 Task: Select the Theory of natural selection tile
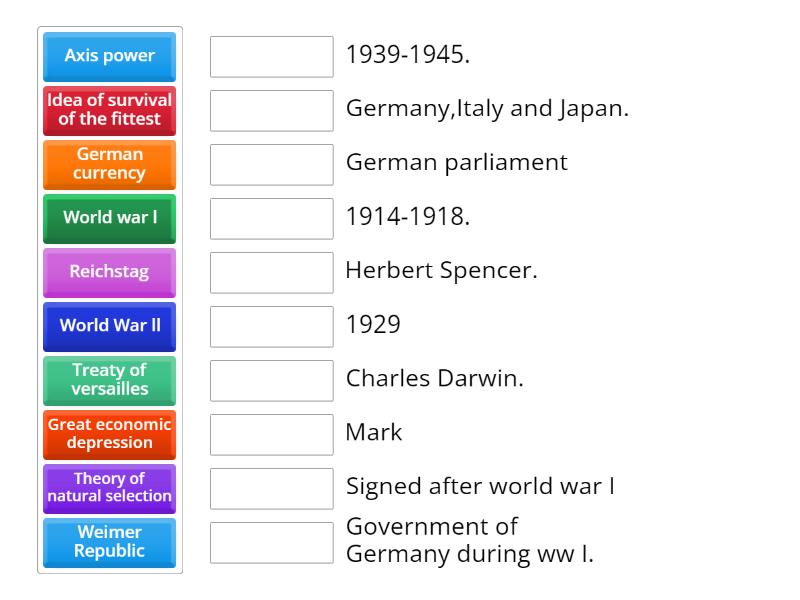point(109,488)
